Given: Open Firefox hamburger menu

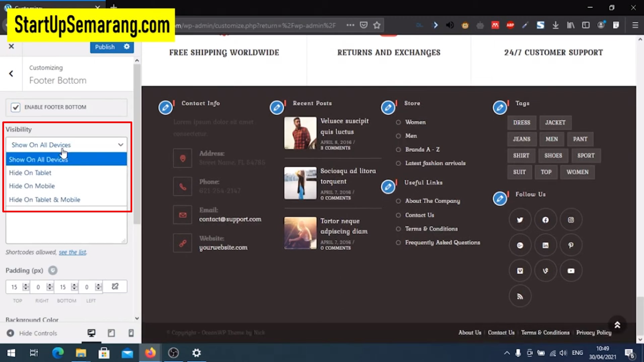Looking at the screenshot, I should pos(635,25).
